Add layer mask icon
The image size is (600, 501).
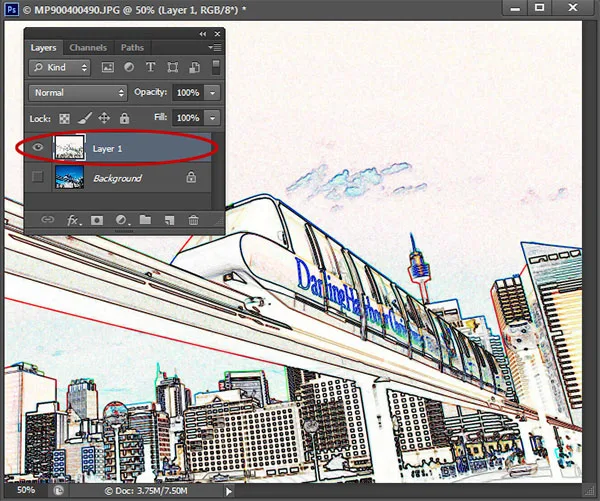pos(97,220)
